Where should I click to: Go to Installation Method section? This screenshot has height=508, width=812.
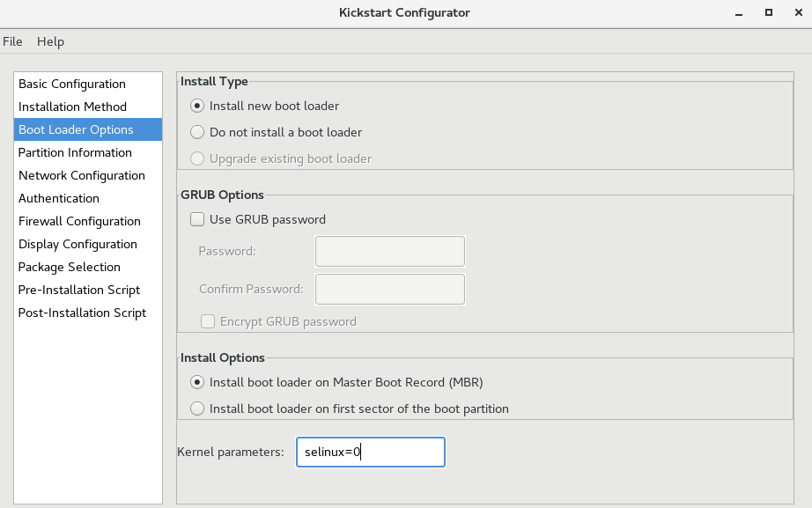pos(88,107)
